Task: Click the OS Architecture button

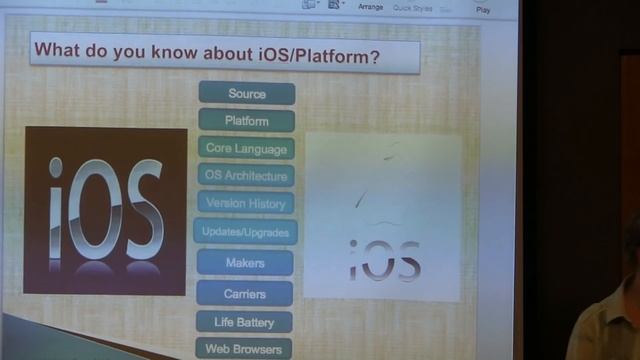Action: click(x=246, y=176)
